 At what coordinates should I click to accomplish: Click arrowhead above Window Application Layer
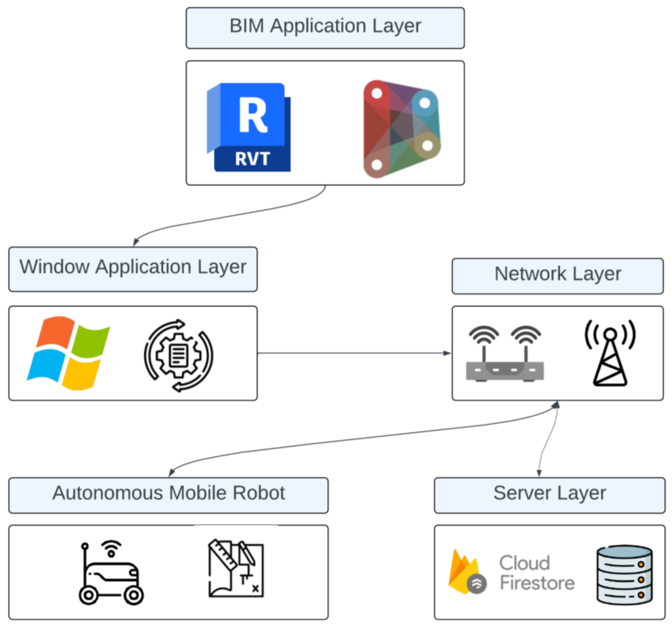click(136, 242)
